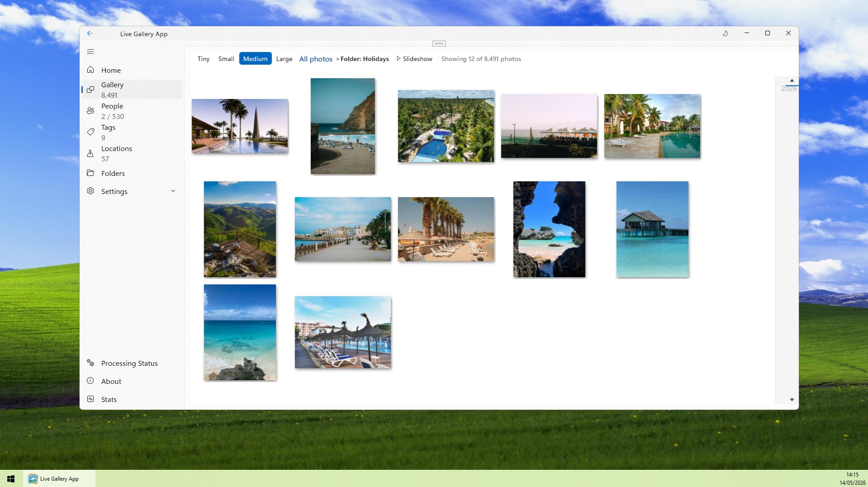Open the Folders icon in sidebar
The image size is (868, 487).
(x=90, y=173)
